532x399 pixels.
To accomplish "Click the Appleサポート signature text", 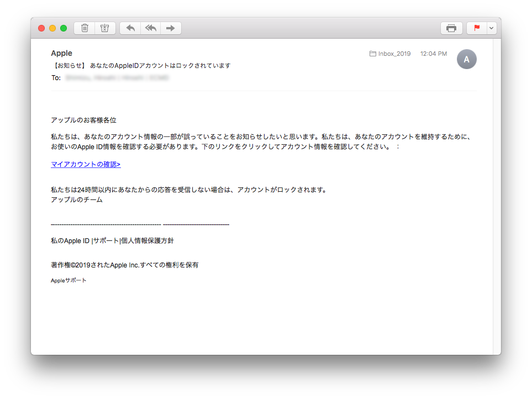I will pyautogui.click(x=69, y=280).
